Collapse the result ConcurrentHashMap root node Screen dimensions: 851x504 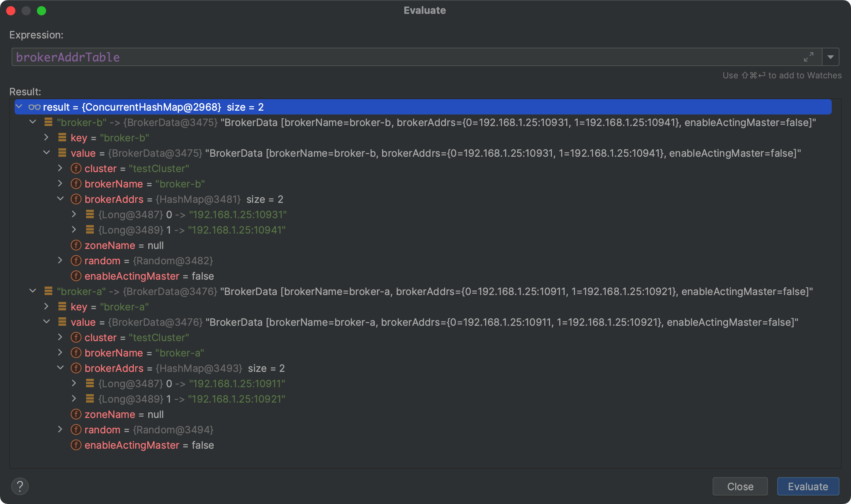point(19,107)
